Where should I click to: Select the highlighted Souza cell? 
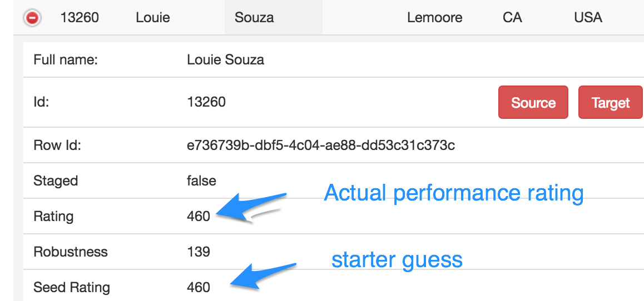(274, 17)
